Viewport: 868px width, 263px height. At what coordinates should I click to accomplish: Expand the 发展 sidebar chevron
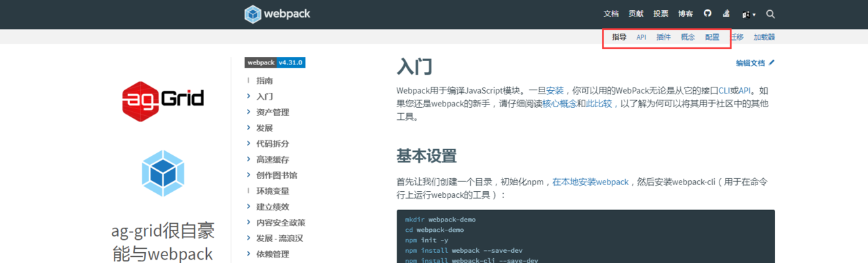(249, 127)
